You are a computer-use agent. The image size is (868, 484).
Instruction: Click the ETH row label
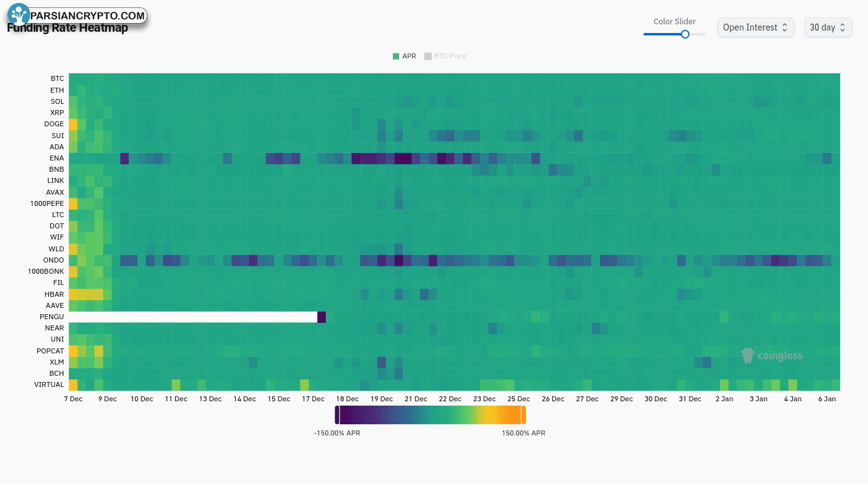click(57, 90)
